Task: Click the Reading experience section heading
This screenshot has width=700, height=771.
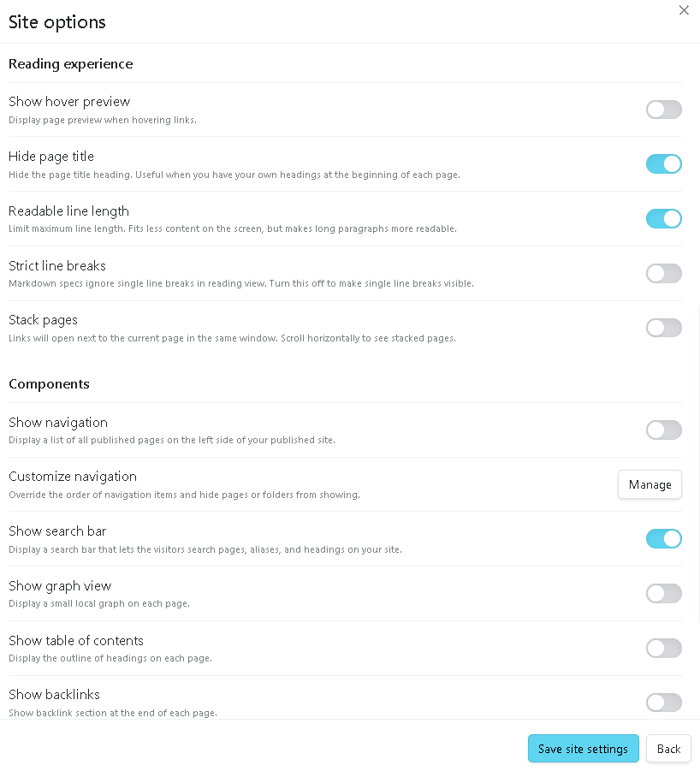Action: pos(71,64)
